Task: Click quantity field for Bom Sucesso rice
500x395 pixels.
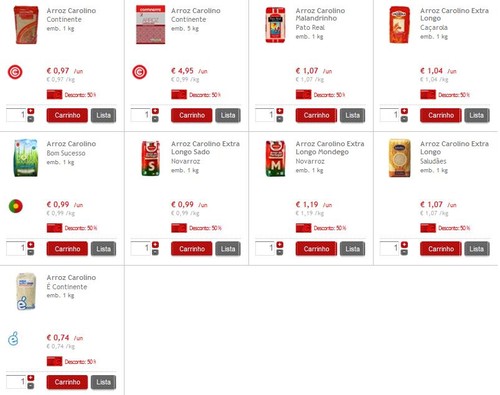Action: [x=16, y=248]
